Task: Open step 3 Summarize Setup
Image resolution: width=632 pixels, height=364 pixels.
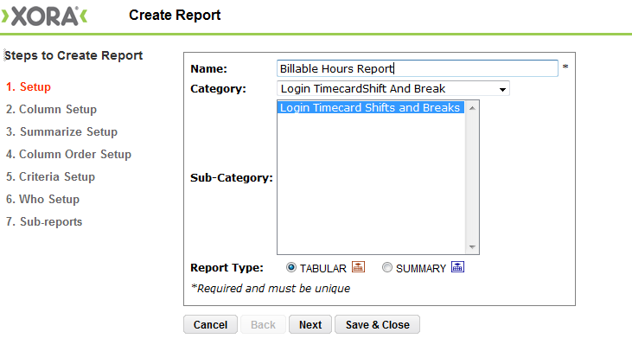Action: 61,131
